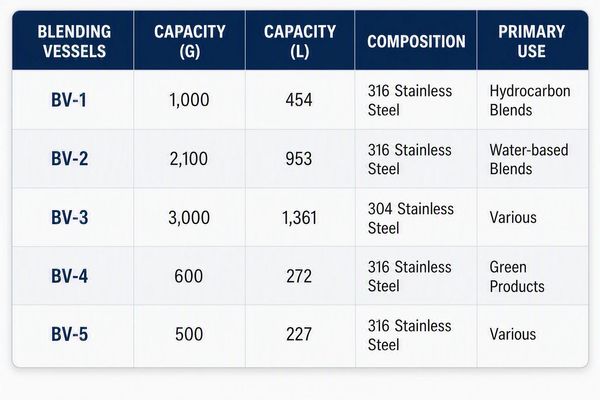Open the BV-3 vessel entry
Viewport: 600px width, 400px height.
tap(70, 217)
